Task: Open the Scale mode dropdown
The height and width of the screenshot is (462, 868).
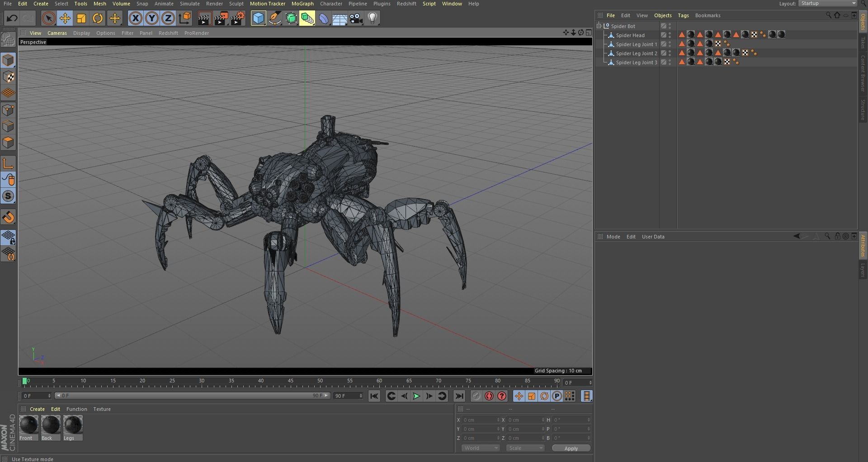Action: click(x=525, y=448)
